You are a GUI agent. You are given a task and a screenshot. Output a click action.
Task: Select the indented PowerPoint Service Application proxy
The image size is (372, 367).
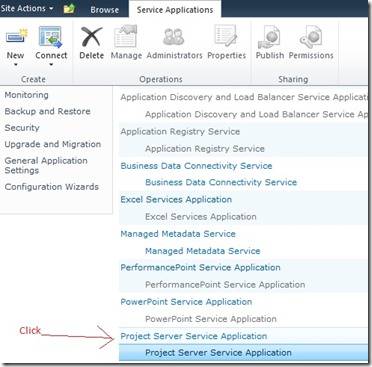pos(244,319)
